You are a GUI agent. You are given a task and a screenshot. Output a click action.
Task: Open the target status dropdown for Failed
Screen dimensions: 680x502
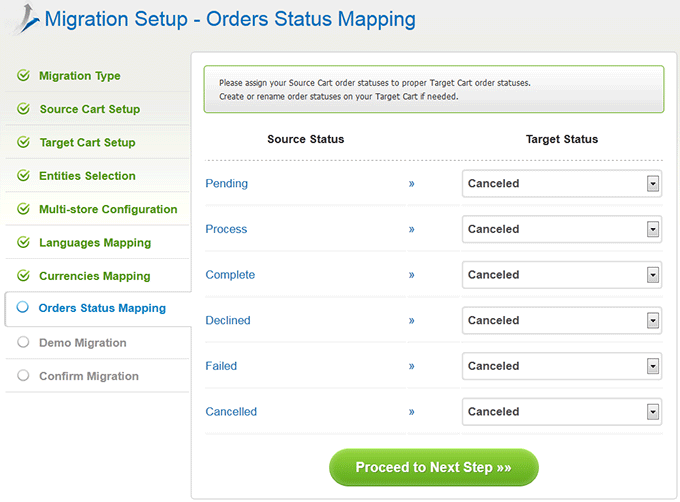point(562,366)
